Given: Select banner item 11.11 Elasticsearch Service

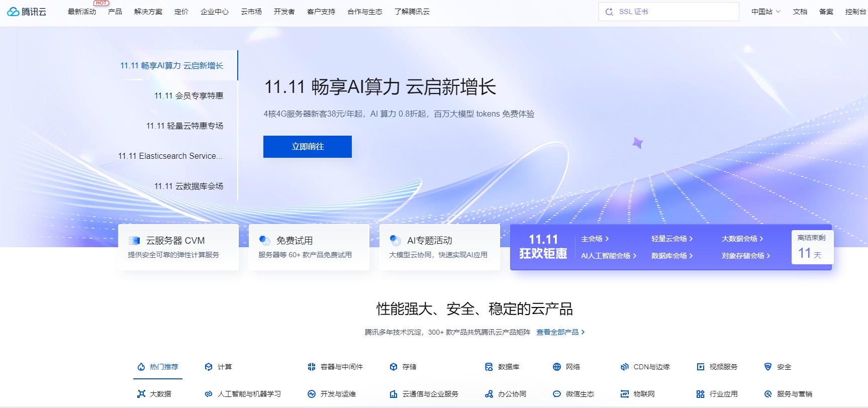Looking at the screenshot, I should coord(170,156).
